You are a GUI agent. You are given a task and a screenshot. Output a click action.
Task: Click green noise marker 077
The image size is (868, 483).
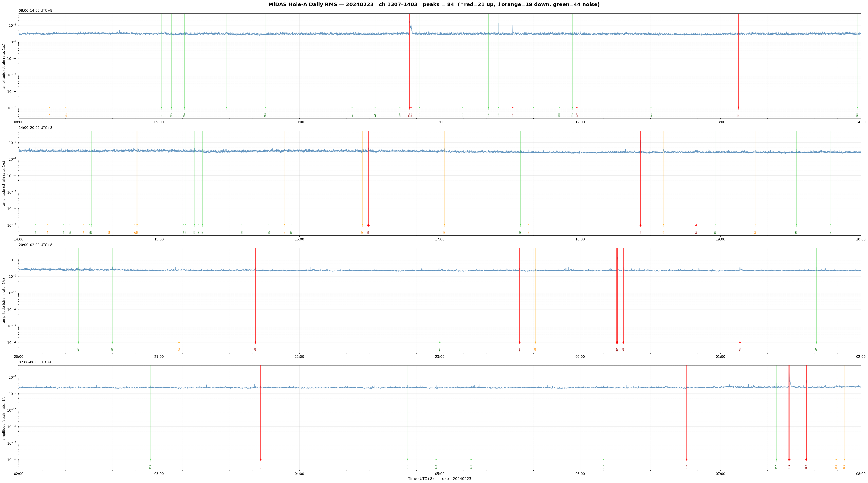pos(776,459)
